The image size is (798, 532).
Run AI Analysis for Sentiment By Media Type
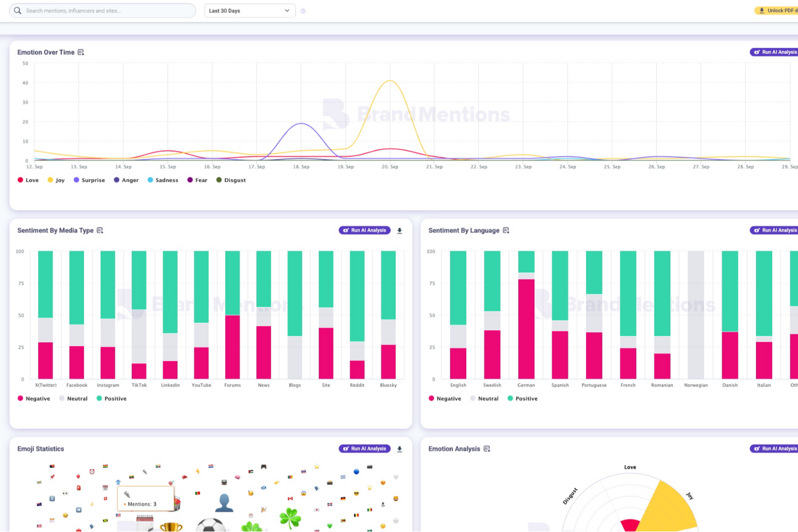tap(364, 230)
